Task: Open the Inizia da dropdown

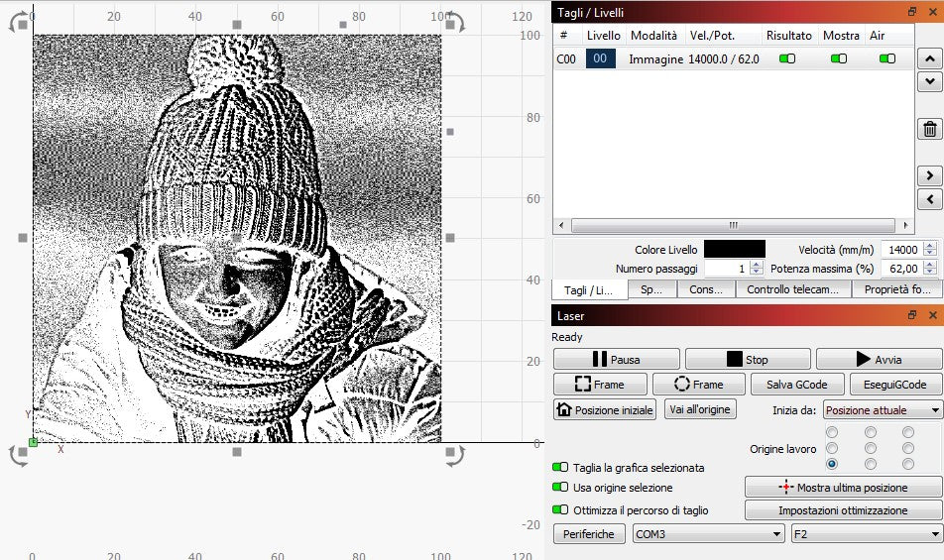Action: 882,410
